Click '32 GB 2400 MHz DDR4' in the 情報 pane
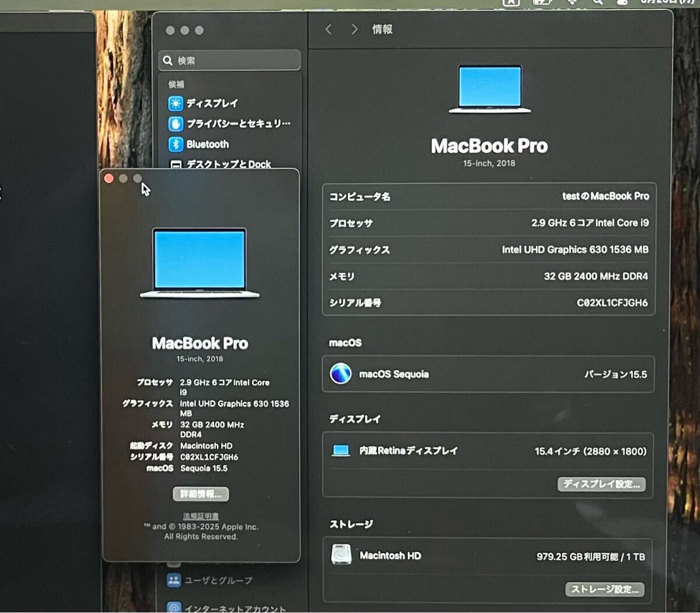 point(596,276)
